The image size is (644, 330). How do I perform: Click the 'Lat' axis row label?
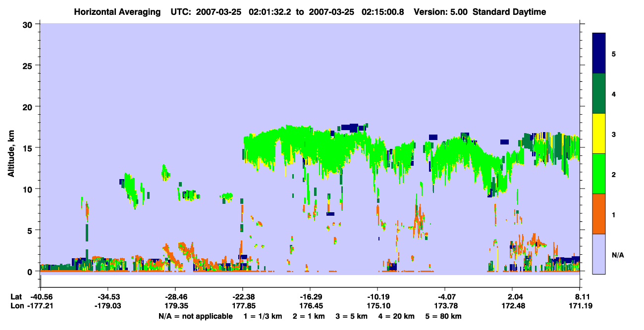15,297
